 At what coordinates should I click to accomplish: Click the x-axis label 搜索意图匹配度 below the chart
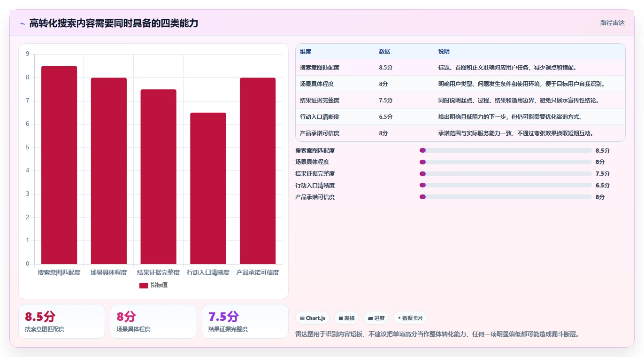pos(59,272)
